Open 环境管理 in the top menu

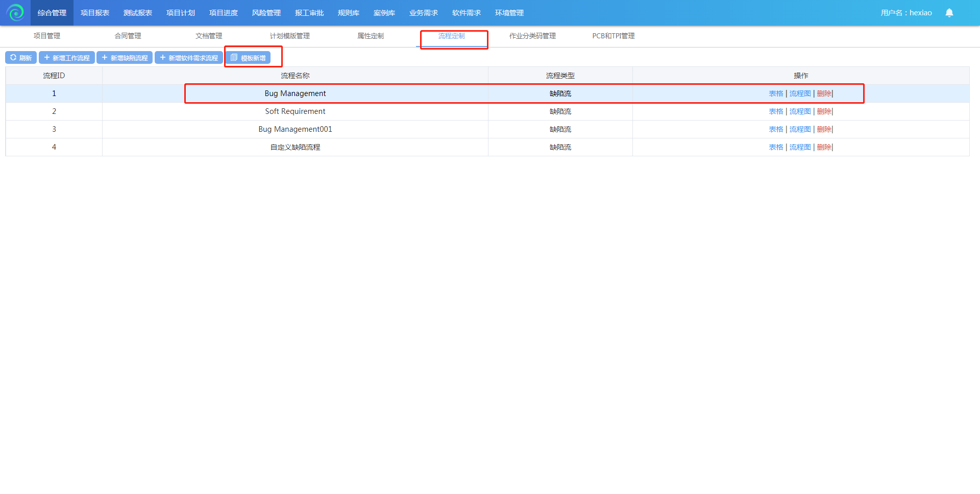pyautogui.click(x=509, y=13)
